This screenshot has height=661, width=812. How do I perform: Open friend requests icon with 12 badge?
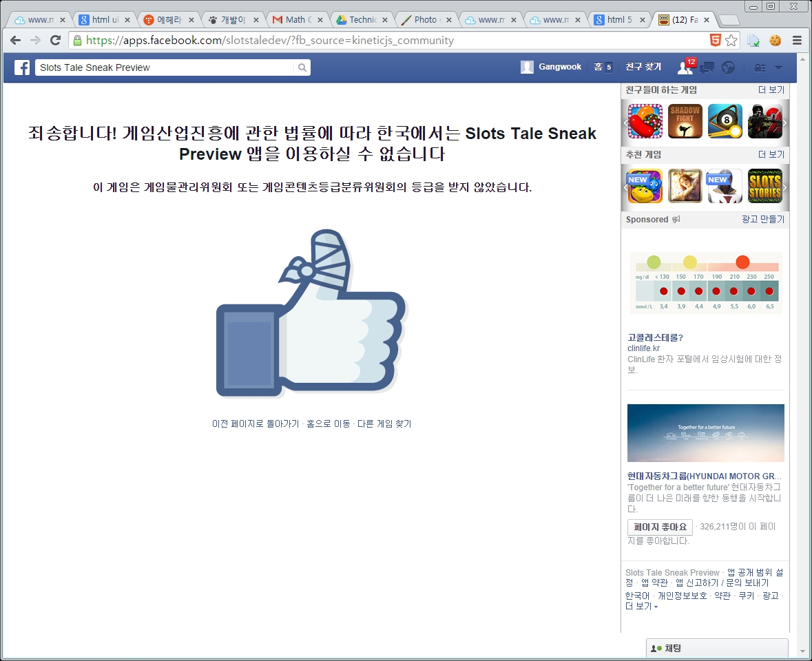(686, 66)
